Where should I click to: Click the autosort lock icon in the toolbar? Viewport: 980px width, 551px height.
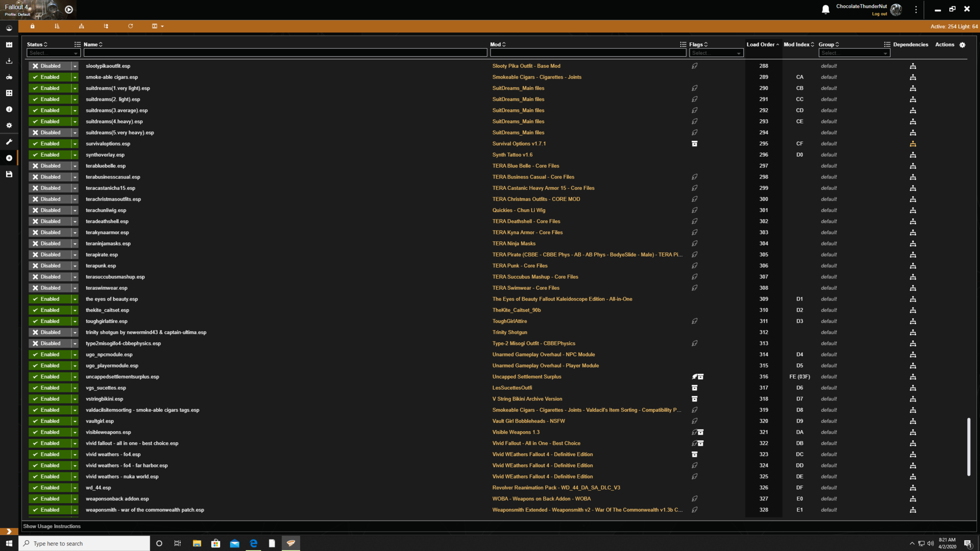click(33, 26)
